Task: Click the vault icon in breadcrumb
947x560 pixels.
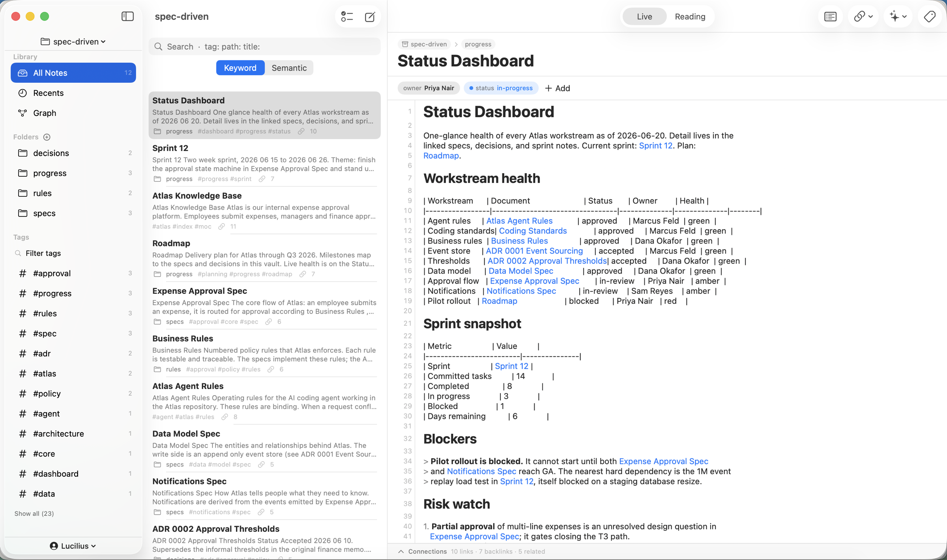Action: [x=405, y=44]
